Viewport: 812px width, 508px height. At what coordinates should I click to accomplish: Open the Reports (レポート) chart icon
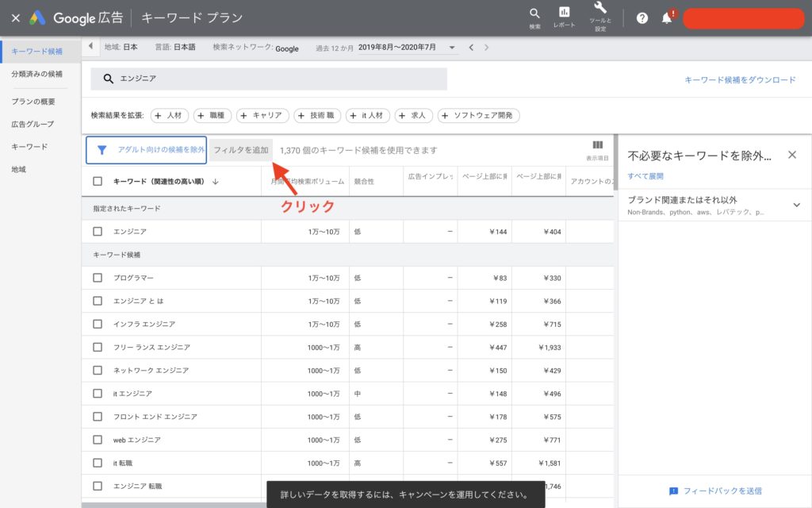click(564, 12)
